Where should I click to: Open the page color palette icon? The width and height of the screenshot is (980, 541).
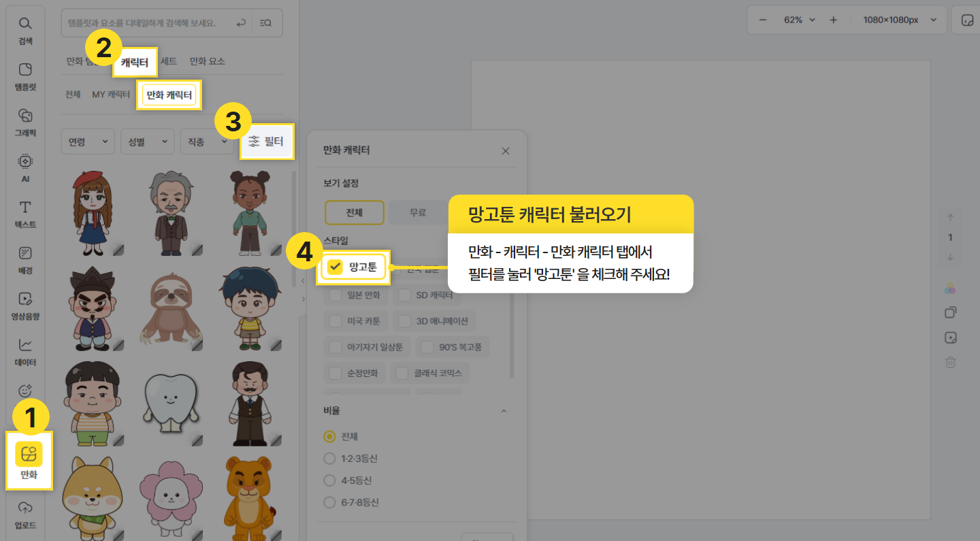click(x=951, y=289)
